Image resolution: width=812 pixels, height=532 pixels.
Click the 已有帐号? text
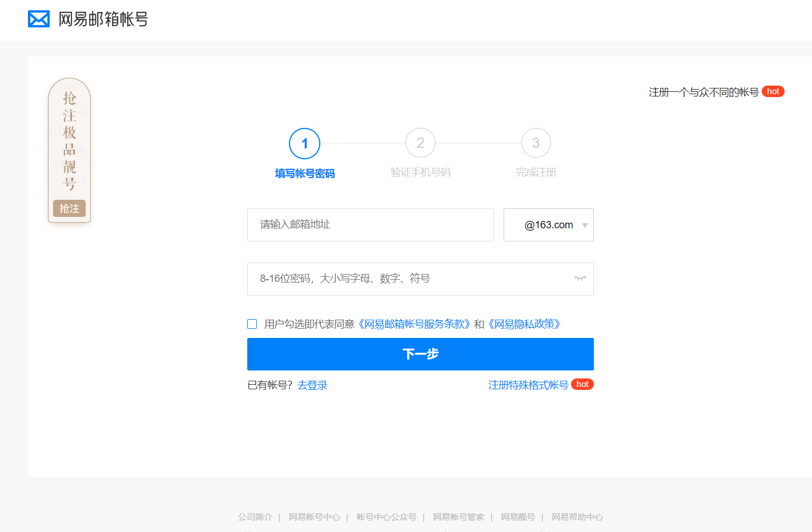coord(270,385)
